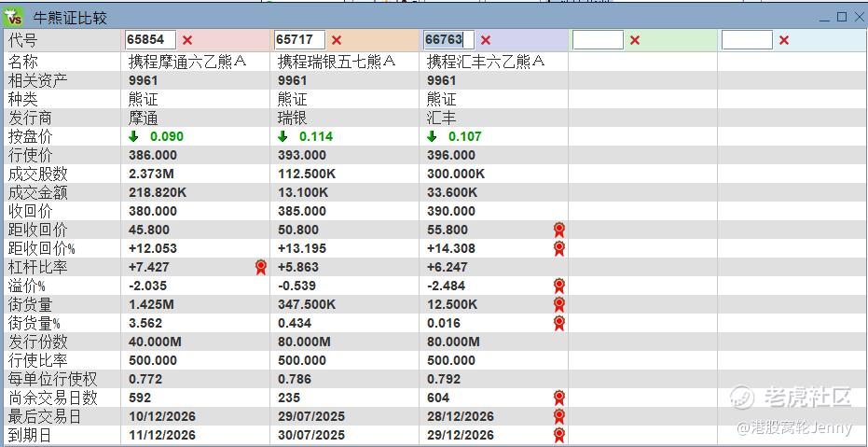This screenshot has height=447, width=868.
Task: Click remaining trading days value 235
Action: [289, 398]
